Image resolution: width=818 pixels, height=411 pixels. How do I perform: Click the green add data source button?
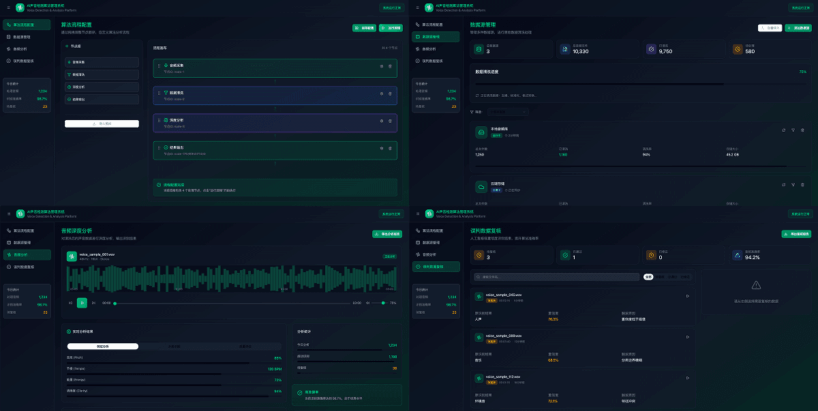click(798, 28)
